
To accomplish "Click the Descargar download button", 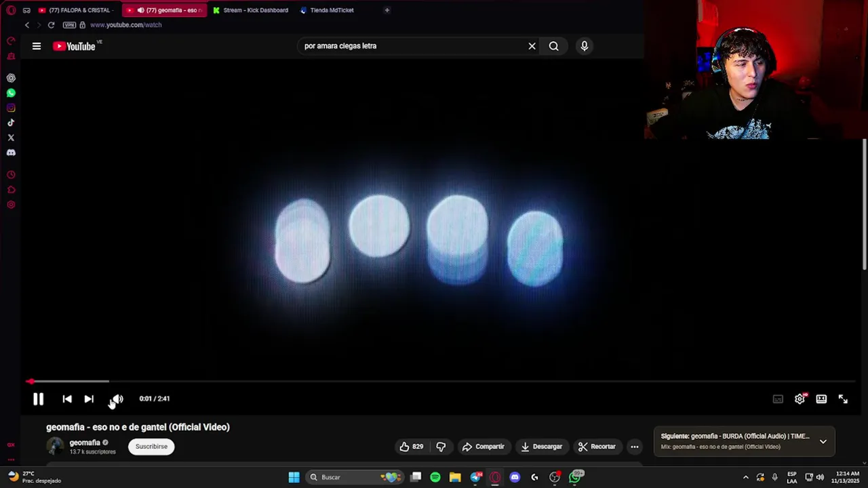I will 541,447.
